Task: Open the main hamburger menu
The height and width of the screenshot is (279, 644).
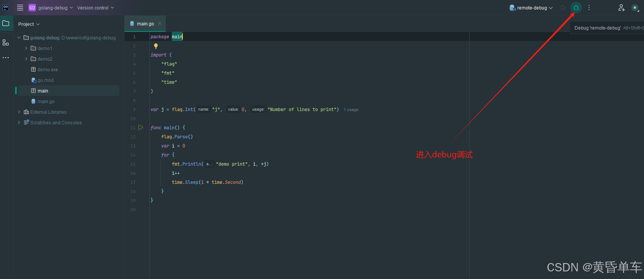Action: click(20, 8)
